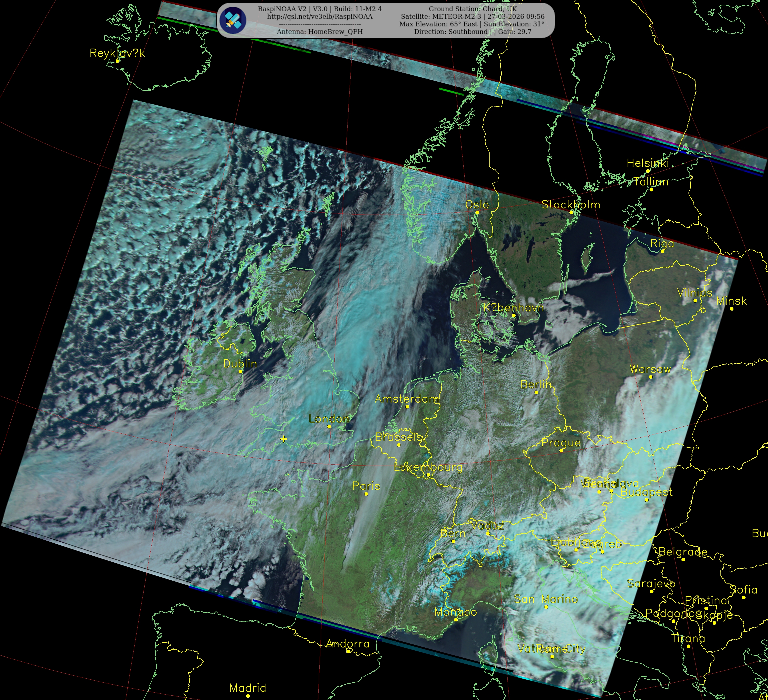Click the Prague city dot marker
The image size is (768, 700).
561,450
